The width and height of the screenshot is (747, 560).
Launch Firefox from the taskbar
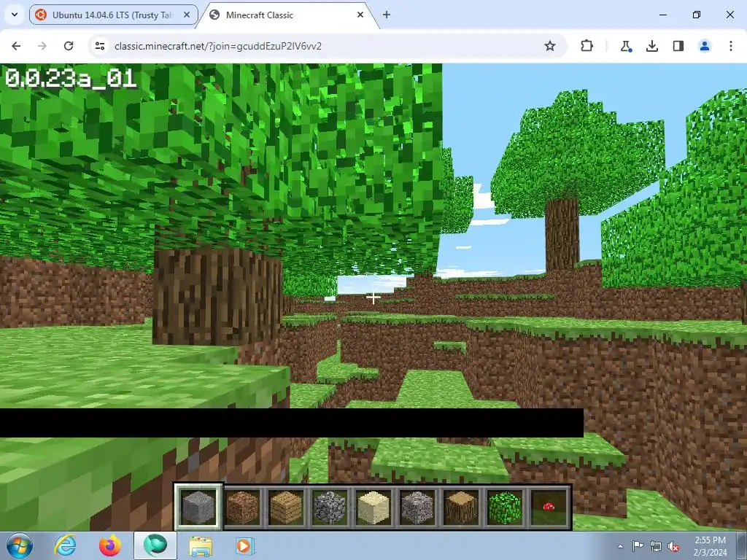coord(109,545)
